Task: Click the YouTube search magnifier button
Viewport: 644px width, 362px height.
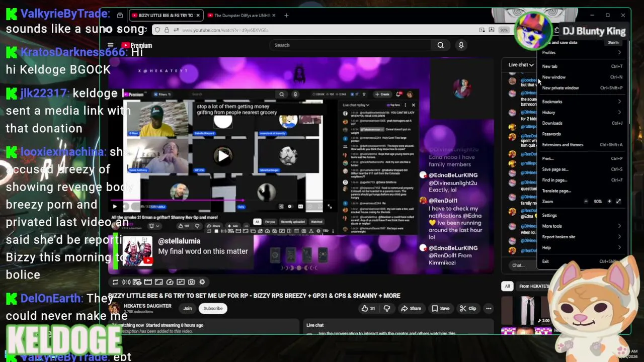Action: pyautogui.click(x=440, y=45)
